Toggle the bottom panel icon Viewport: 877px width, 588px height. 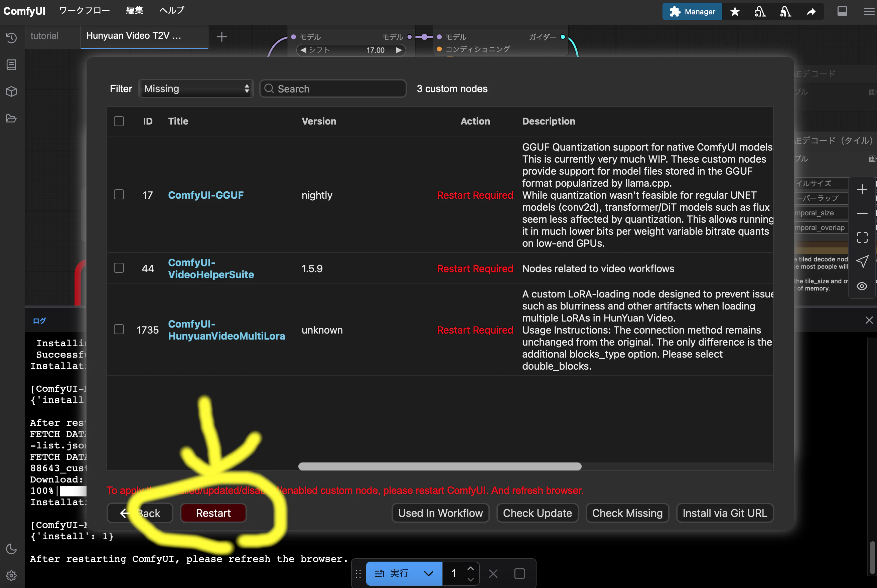tap(842, 12)
